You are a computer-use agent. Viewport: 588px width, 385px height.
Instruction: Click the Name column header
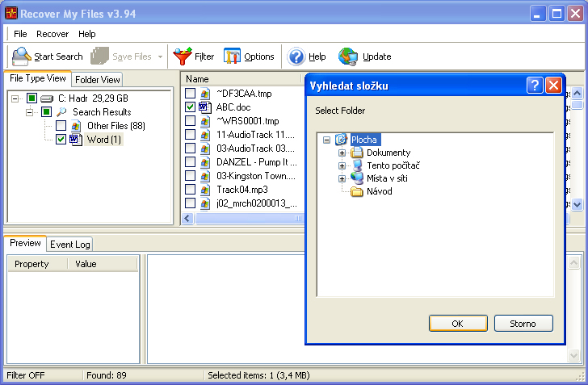click(241, 79)
